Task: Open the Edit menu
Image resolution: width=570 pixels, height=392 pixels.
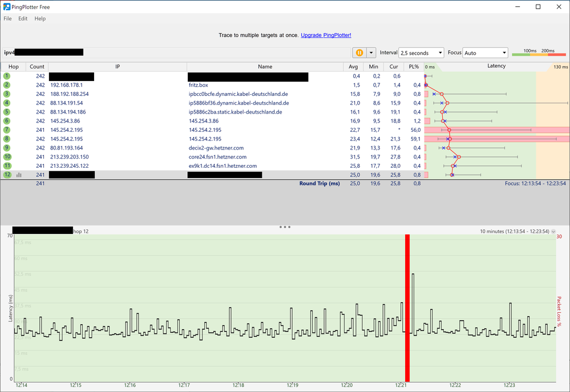Action: pos(23,19)
